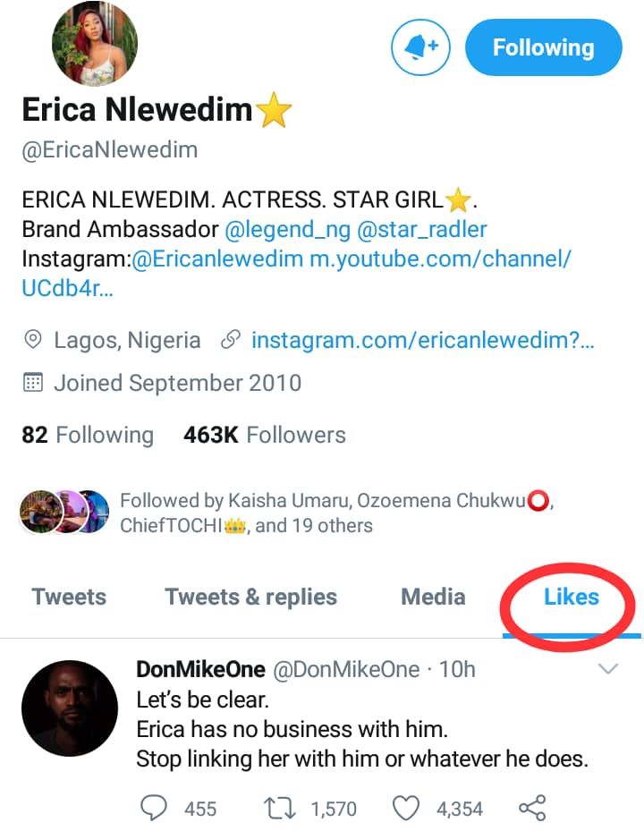Open the Tweets & replies tab
This screenshot has height=831, width=644.
click(x=251, y=598)
